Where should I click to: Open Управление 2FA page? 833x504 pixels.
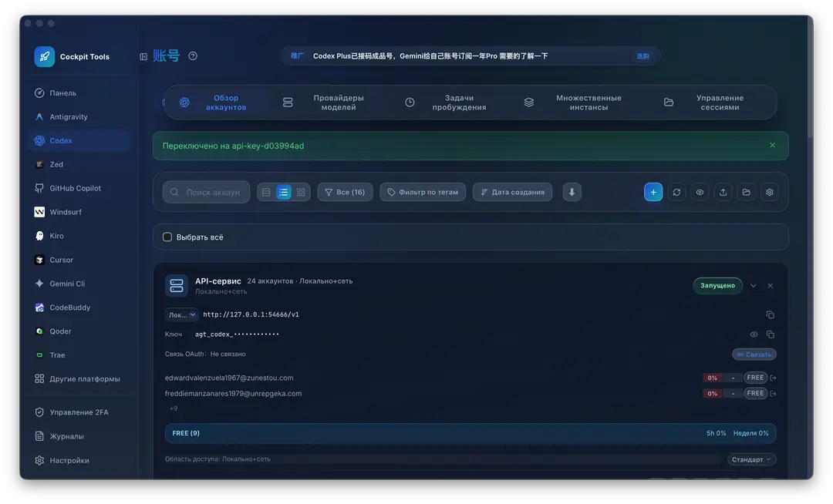pyautogui.click(x=79, y=412)
